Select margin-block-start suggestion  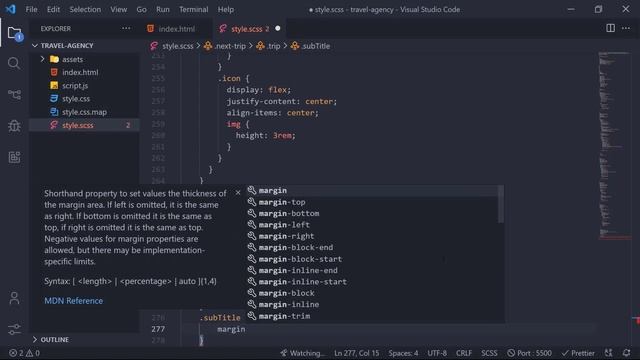371,259
